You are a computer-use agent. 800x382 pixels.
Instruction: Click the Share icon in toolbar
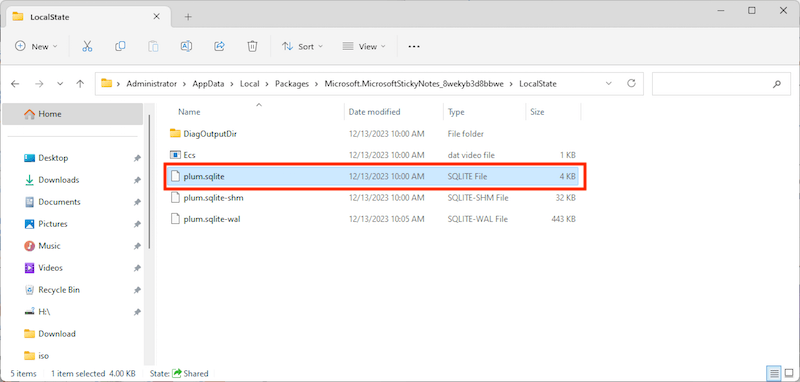point(219,46)
